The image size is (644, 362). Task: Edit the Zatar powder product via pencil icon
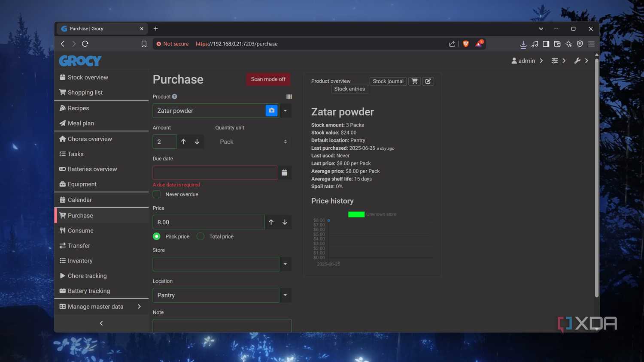[428, 81]
